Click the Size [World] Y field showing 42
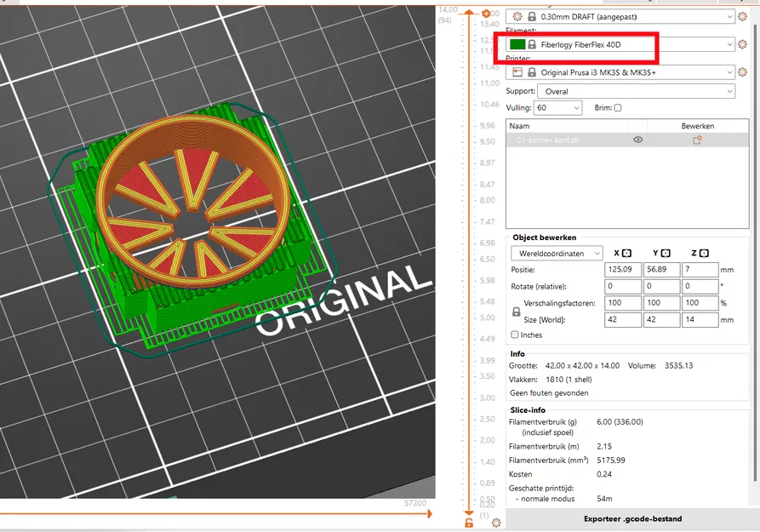 pyautogui.click(x=661, y=319)
